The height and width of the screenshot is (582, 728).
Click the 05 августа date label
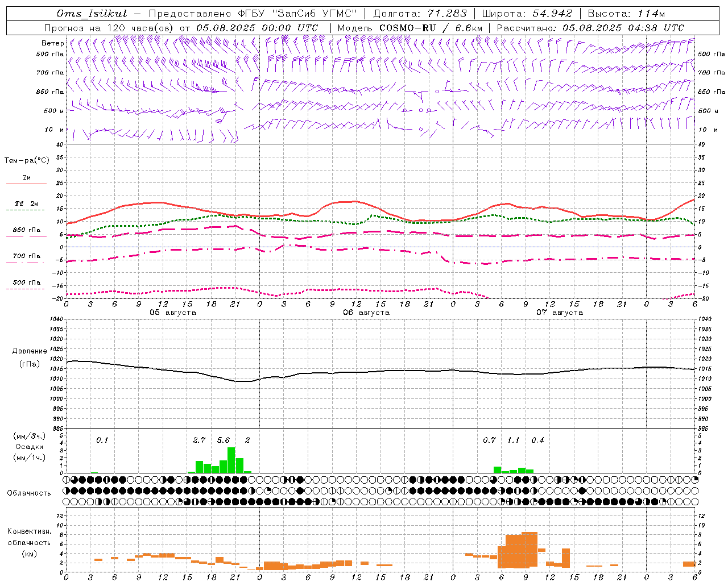click(x=173, y=313)
